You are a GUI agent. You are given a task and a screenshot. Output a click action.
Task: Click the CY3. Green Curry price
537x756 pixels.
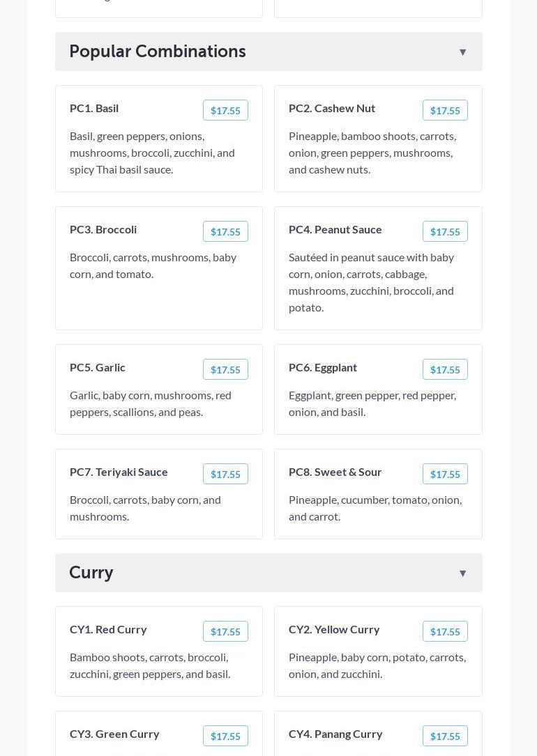(x=225, y=736)
